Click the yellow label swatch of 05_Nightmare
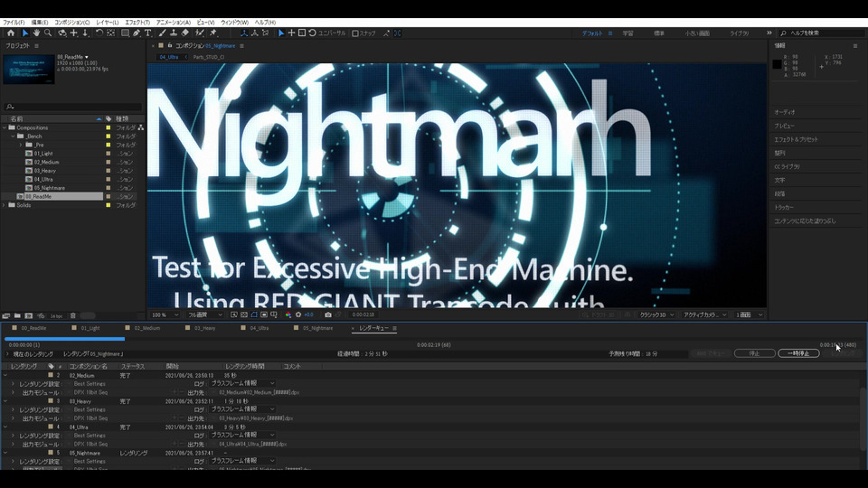868x488 pixels. coord(108,188)
